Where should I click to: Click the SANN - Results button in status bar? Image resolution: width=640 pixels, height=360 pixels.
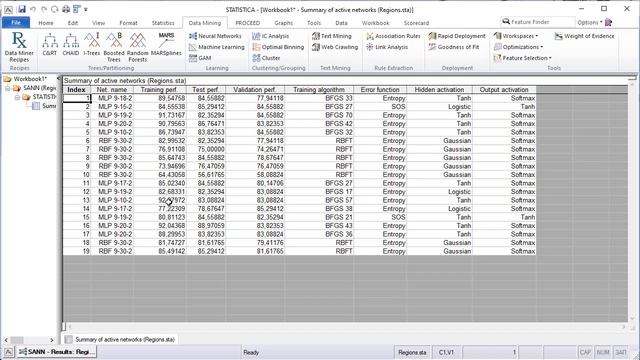pyautogui.click(x=57, y=352)
